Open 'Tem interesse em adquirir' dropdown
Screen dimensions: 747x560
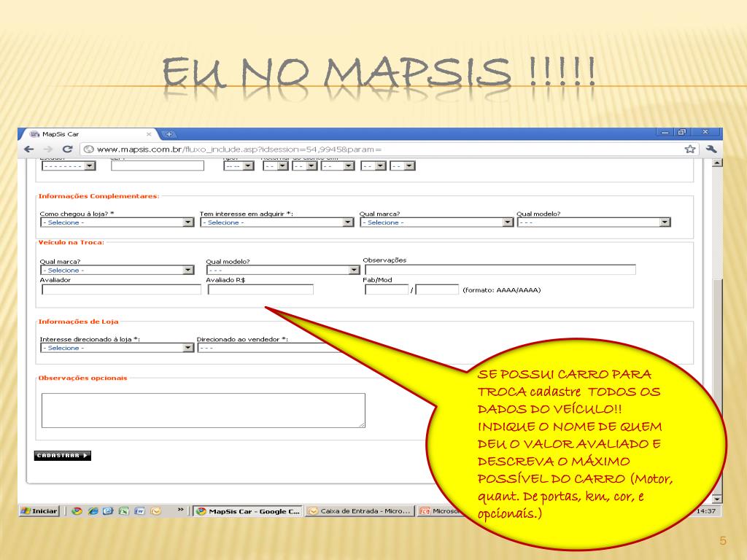276,222
